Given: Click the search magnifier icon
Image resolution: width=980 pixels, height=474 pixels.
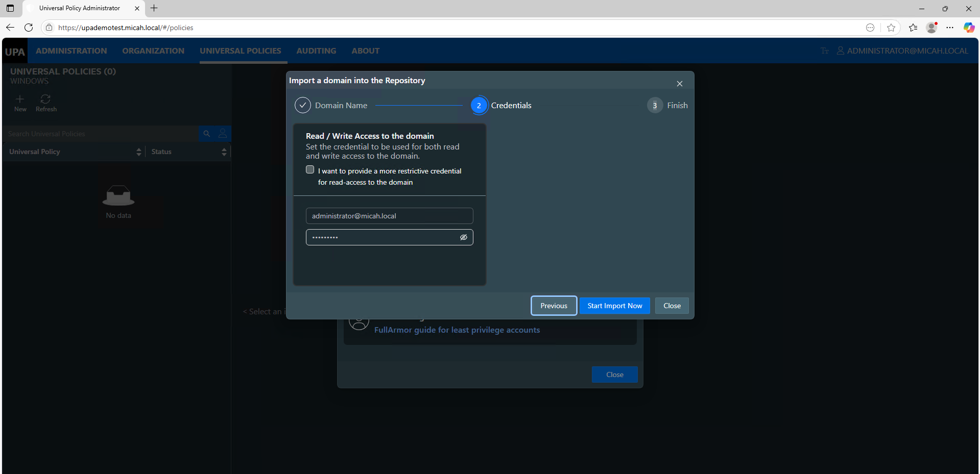Looking at the screenshot, I should pyautogui.click(x=207, y=134).
